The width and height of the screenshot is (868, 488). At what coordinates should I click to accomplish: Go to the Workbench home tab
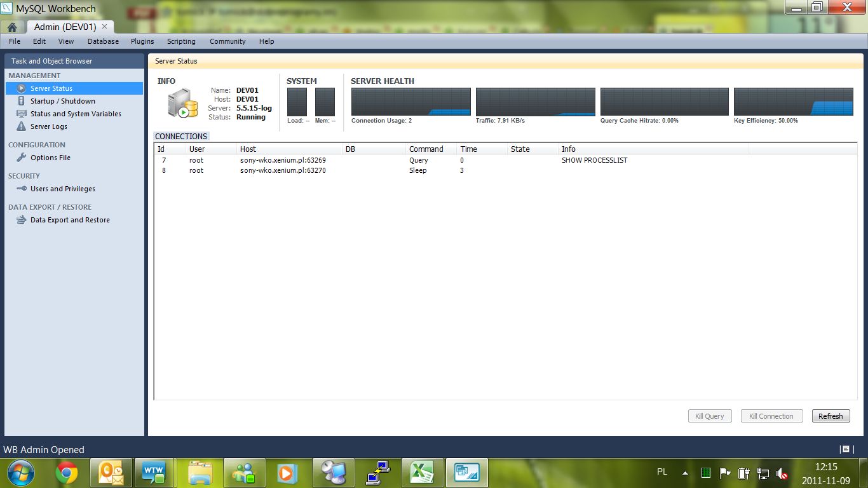point(12,27)
